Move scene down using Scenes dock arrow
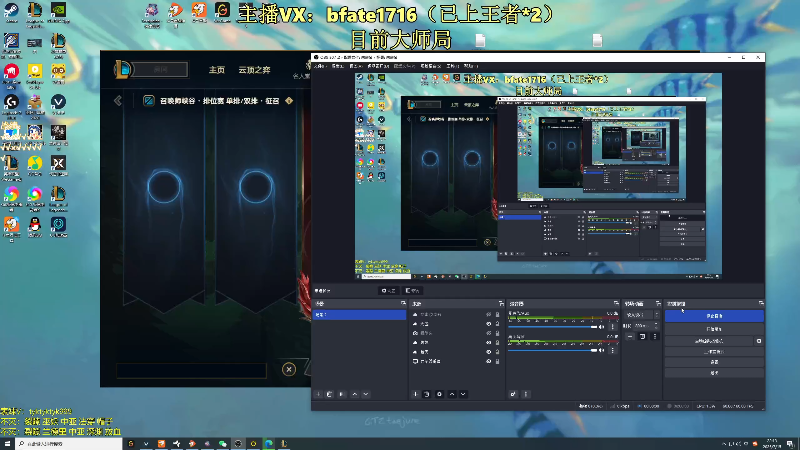Viewport: 800px width, 450px height. tap(366, 394)
